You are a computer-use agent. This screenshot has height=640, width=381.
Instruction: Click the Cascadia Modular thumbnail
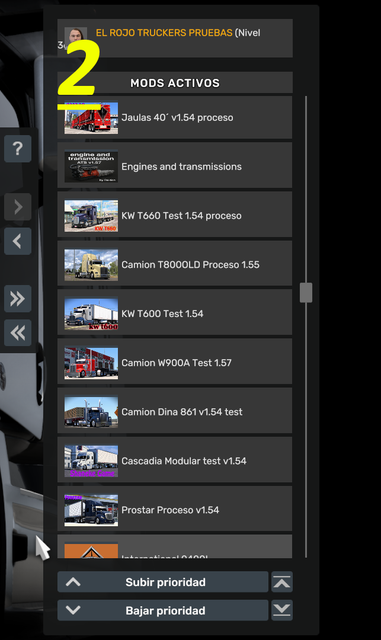91,461
